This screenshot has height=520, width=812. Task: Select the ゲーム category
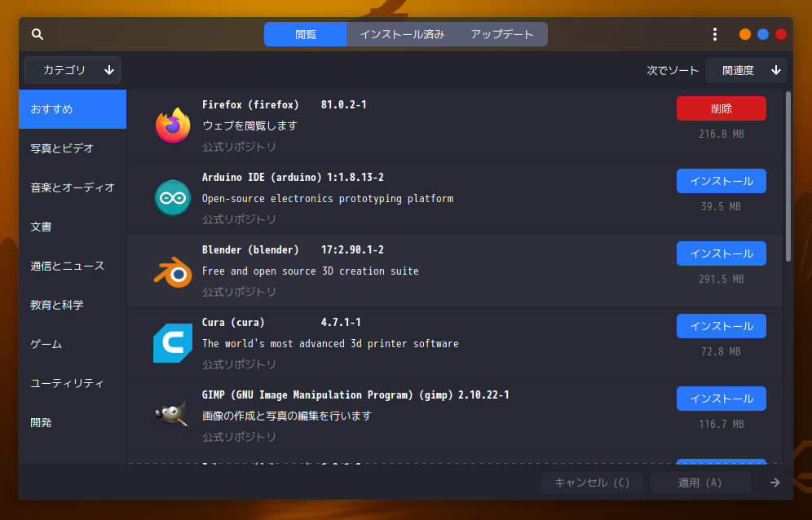tap(73, 344)
